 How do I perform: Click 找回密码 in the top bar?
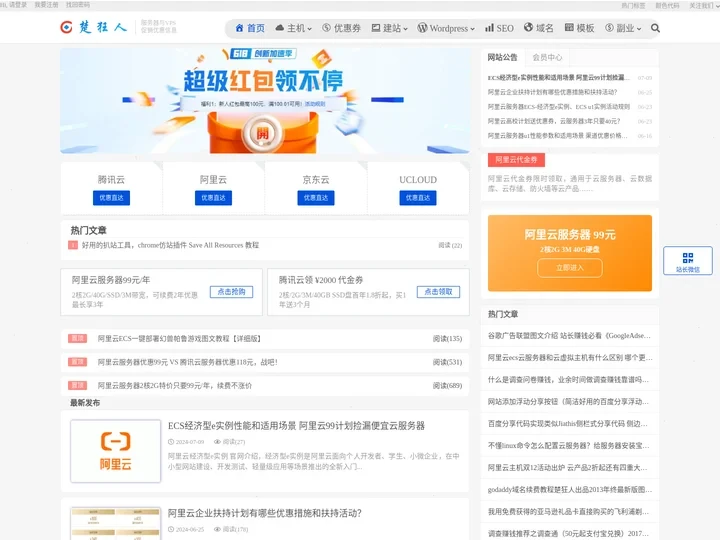pyautogui.click(x=78, y=5)
